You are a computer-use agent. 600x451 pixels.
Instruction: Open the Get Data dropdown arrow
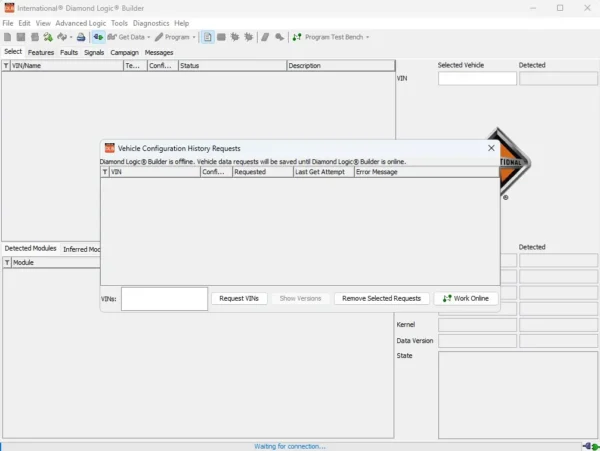coord(148,37)
